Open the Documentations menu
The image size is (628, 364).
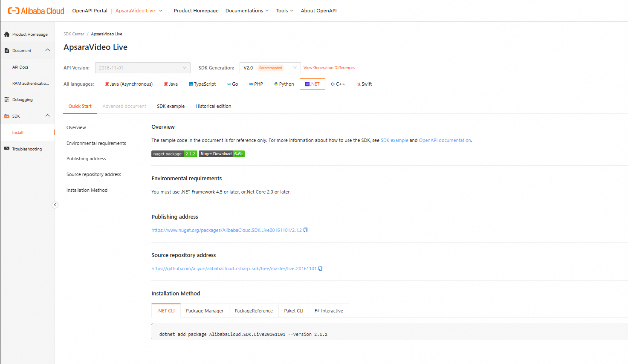click(x=247, y=11)
